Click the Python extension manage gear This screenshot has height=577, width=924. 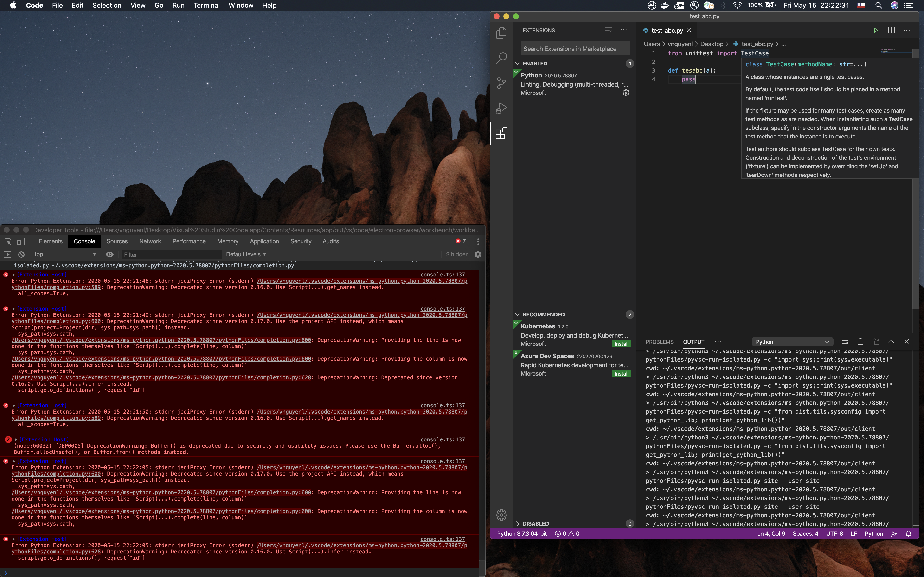[626, 93]
